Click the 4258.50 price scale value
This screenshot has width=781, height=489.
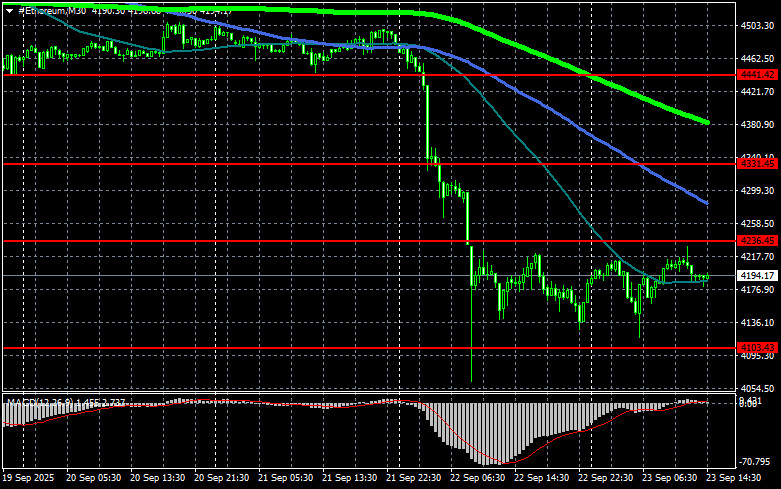(x=758, y=224)
